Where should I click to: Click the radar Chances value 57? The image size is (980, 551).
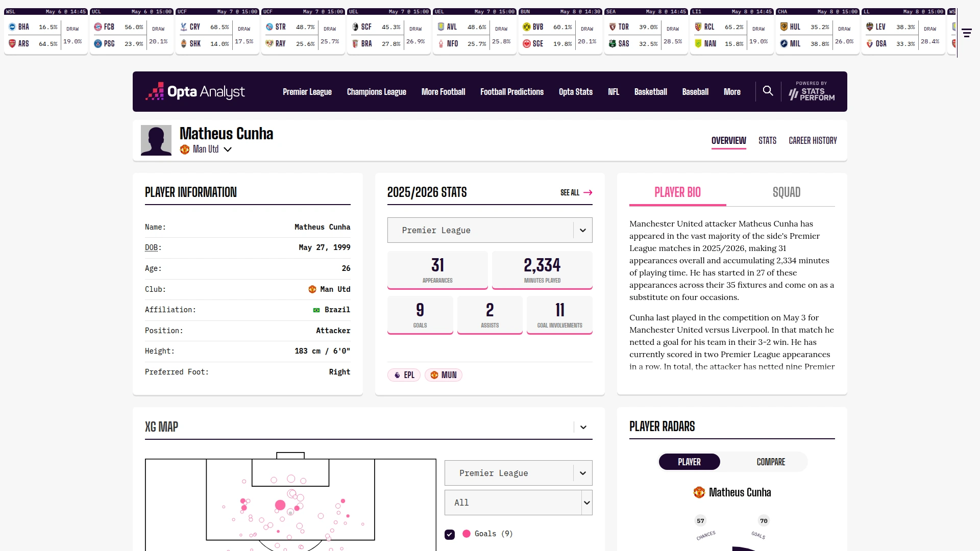(x=700, y=521)
